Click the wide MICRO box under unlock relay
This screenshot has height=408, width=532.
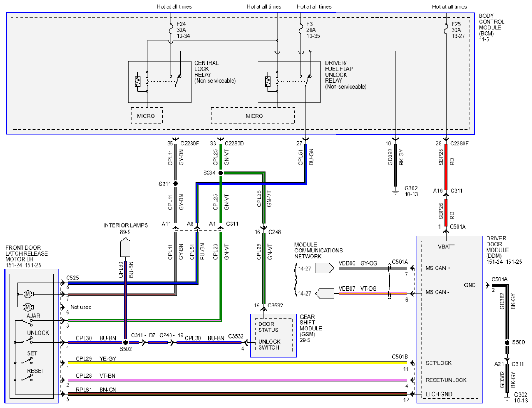coord(253,116)
